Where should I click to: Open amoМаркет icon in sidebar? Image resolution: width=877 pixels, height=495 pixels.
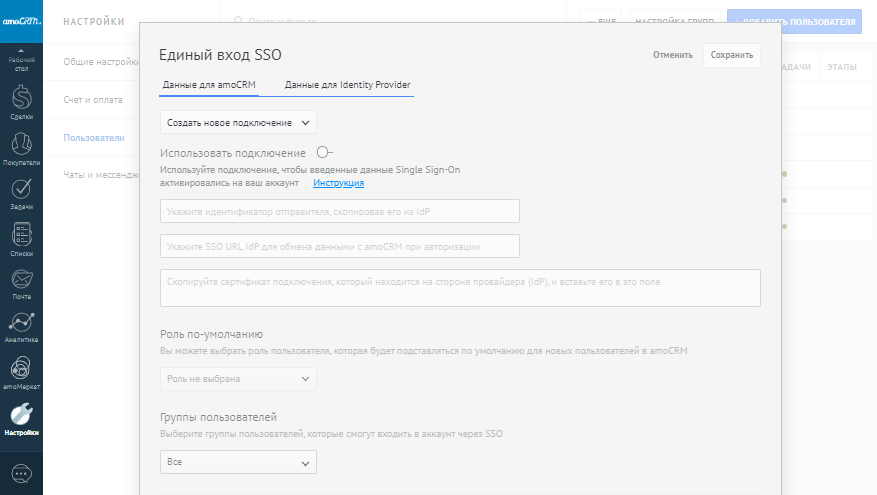pyautogui.click(x=21, y=372)
